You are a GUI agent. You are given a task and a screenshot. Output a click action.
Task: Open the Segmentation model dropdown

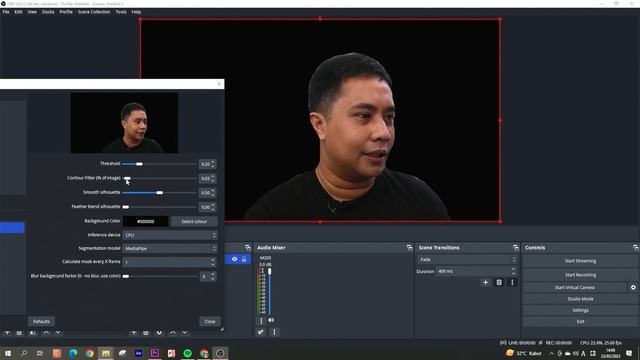click(x=170, y=248)
